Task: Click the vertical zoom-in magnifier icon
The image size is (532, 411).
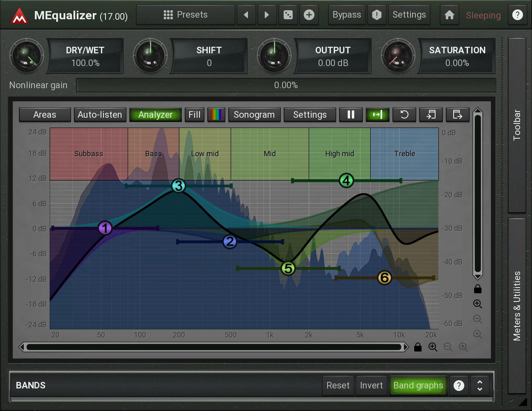Action: coord(477,304)
